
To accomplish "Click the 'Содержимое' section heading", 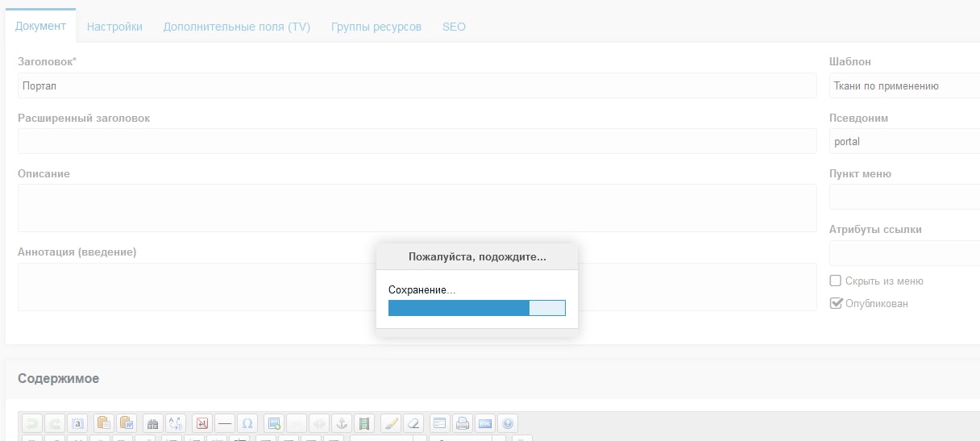I will coord(59,378).
